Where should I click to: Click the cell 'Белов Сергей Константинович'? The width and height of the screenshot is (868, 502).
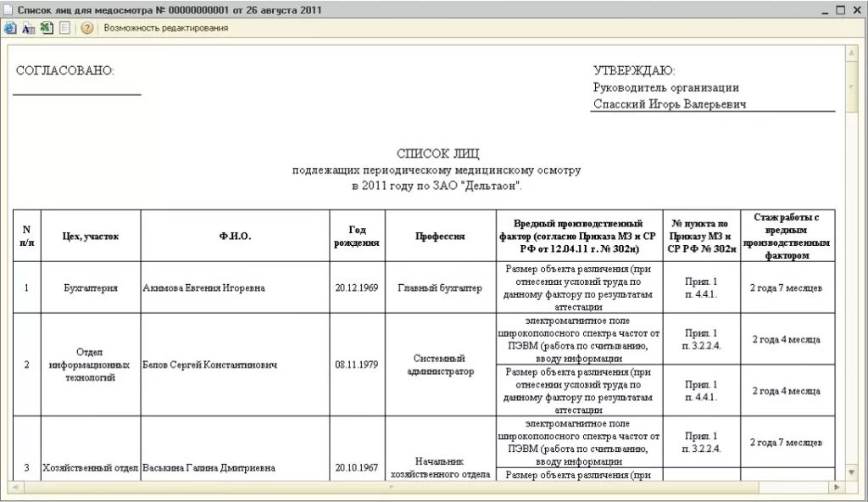(236, 365)
